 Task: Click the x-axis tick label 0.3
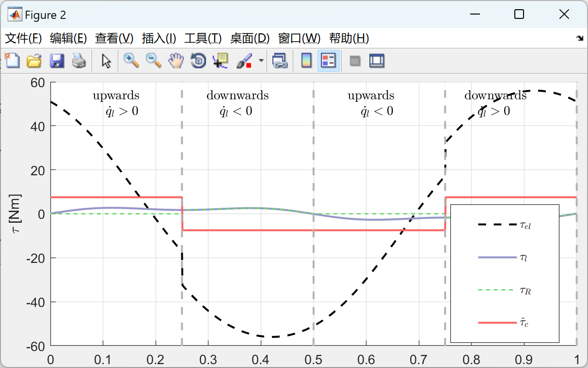[208, 359]
